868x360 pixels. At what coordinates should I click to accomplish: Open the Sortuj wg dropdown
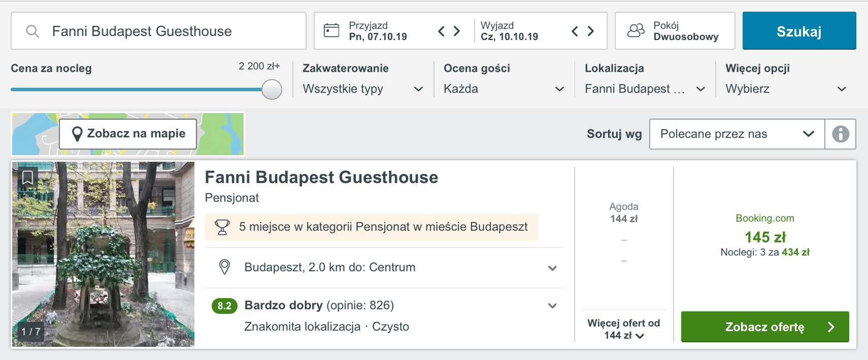click(x=737, y=134)
